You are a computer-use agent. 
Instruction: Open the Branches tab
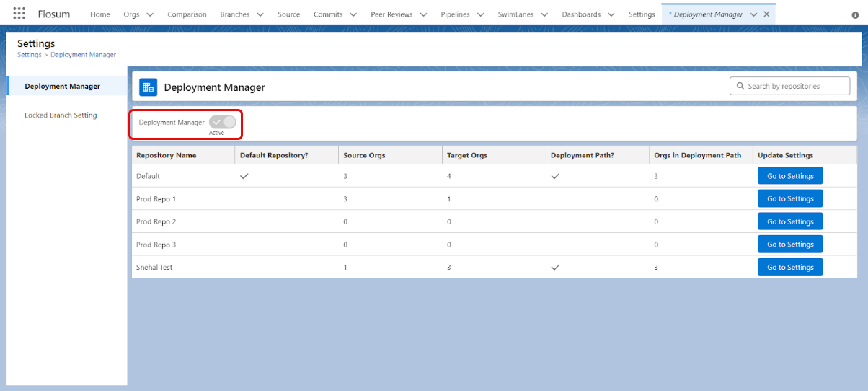[235, 14]
